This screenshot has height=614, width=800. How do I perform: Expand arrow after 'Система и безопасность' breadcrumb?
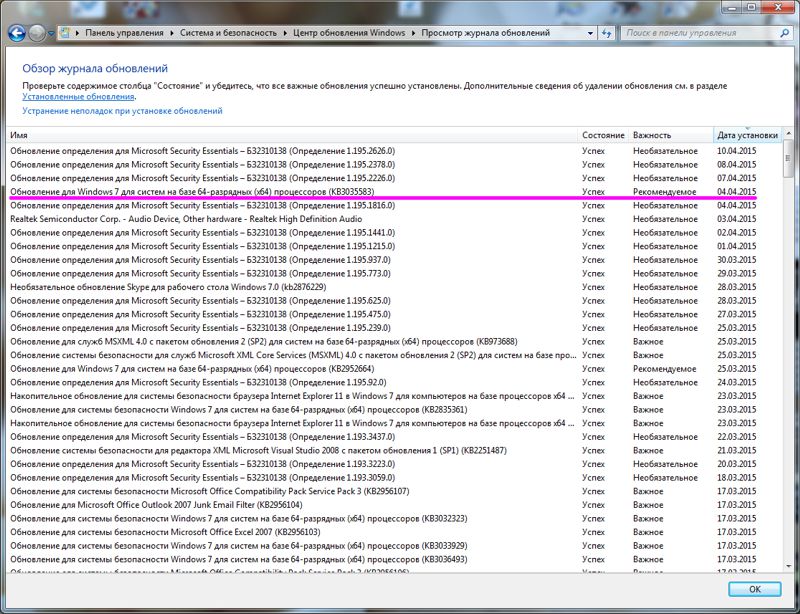[x=285, y=33]
